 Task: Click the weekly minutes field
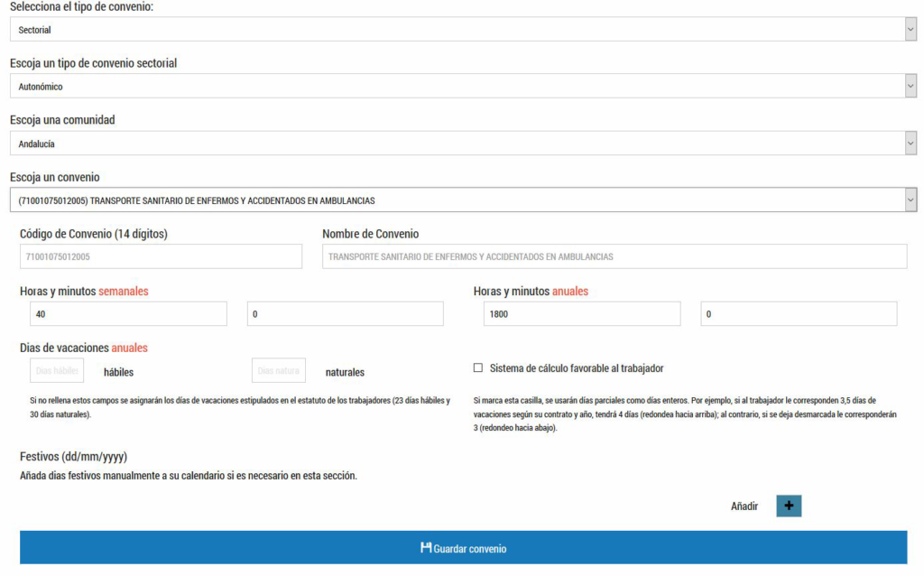coord(346,313)
